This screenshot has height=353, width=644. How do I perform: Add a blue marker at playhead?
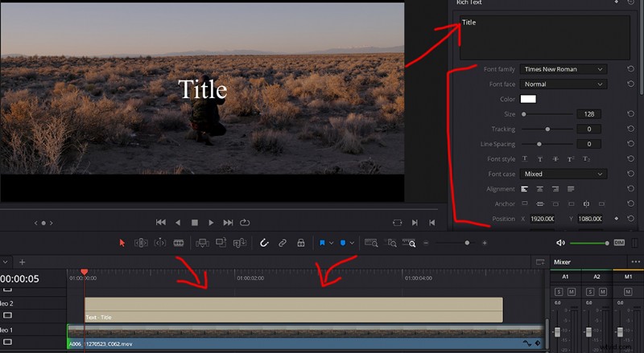coord(343,243)
